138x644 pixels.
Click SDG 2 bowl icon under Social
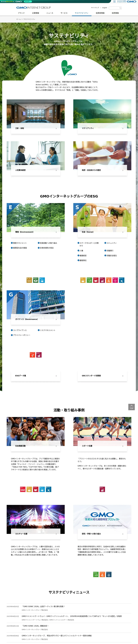point(83,280)
